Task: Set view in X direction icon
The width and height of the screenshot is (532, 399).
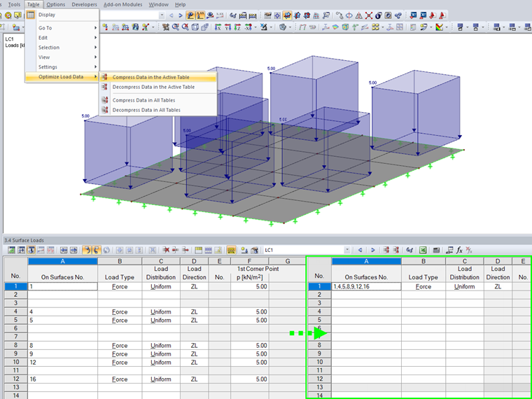Action: 218,27
